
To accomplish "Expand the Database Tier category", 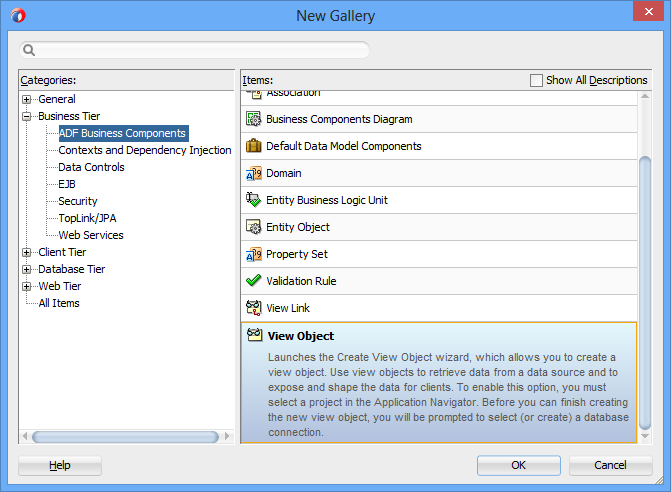I will (x=27, y=270).
